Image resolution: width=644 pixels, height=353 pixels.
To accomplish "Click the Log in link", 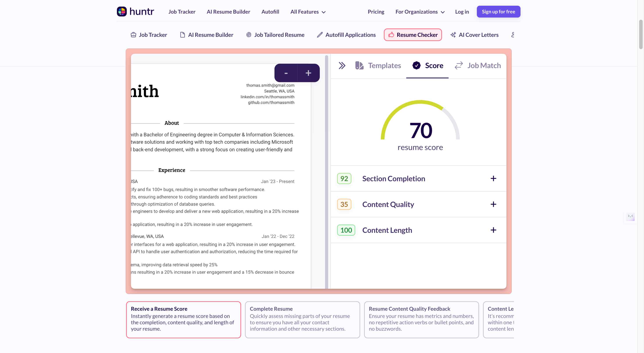I will [462, 12].
